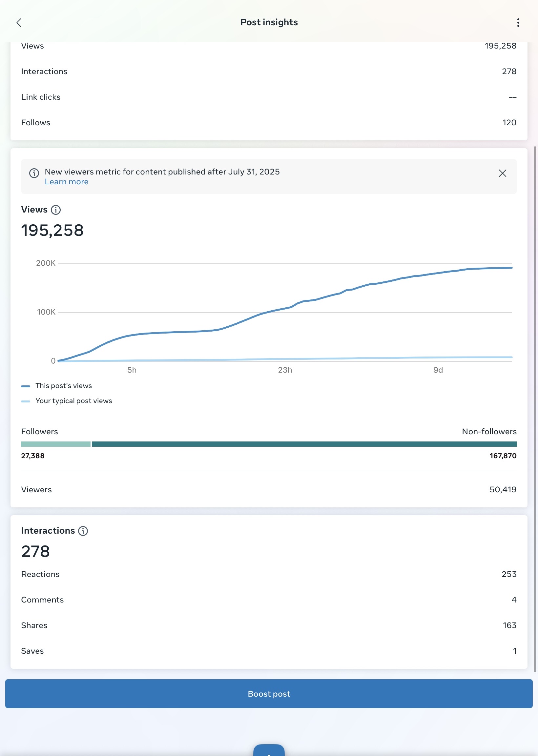Click the 5h time axis label
This screenshot has height=756, width=538.
click(132, 370)
